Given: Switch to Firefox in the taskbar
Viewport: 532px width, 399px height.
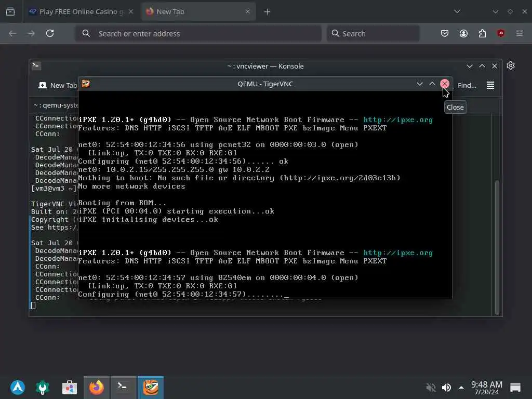Looking at the screenshot, I should pyautogui.click(x=96, y=388).
